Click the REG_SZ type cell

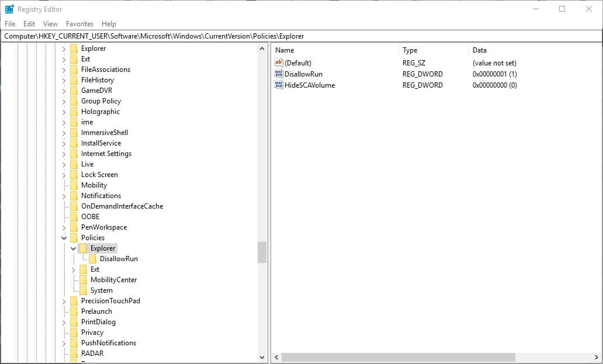[x=414, y=63]
